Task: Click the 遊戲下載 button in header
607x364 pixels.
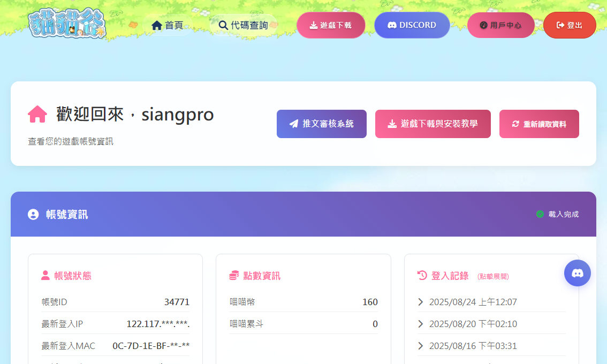Action: [x=331, y=25]
